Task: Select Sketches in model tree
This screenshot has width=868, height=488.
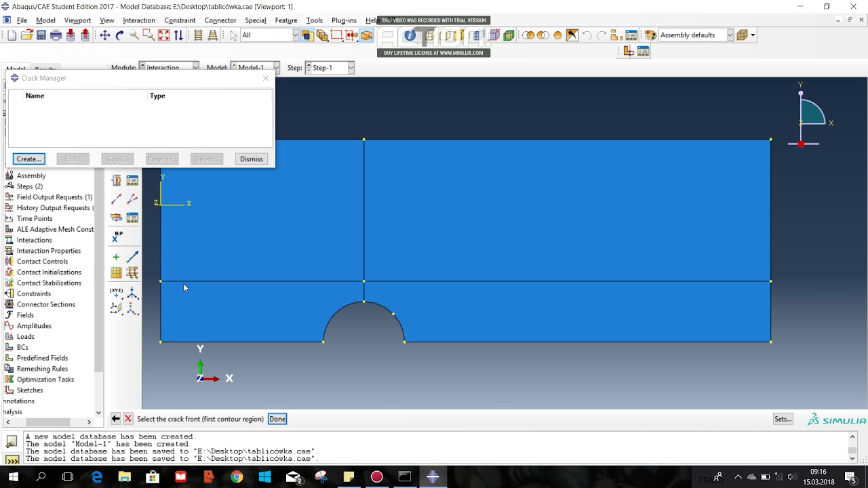Action: 30,390
